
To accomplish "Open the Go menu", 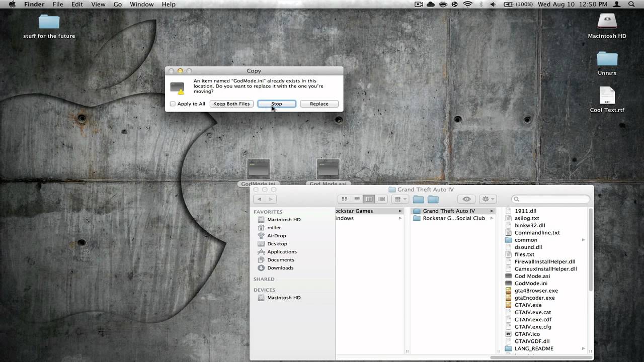I will [117, 5].
